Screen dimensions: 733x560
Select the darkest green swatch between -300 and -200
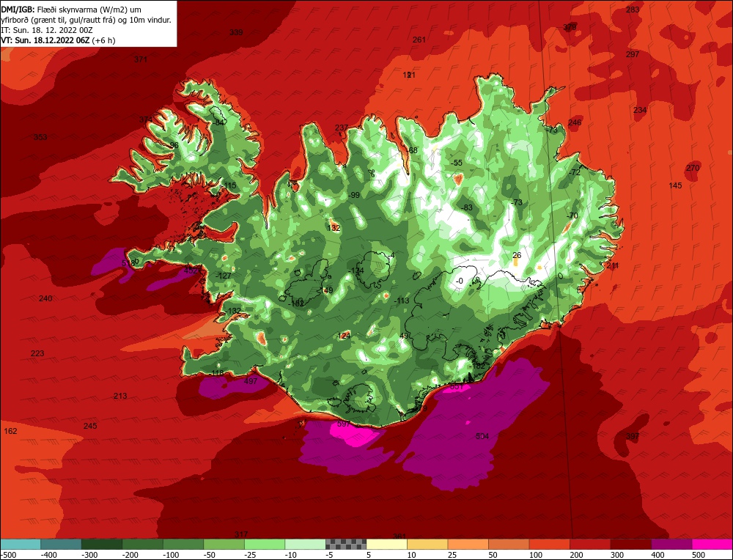click(x=101, y=544)
